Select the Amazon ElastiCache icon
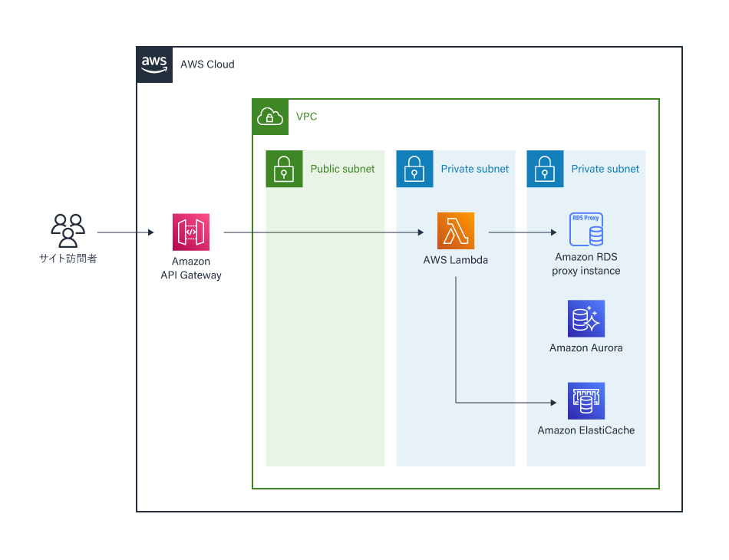Screen dimensions: 729x560 (586, 400)
